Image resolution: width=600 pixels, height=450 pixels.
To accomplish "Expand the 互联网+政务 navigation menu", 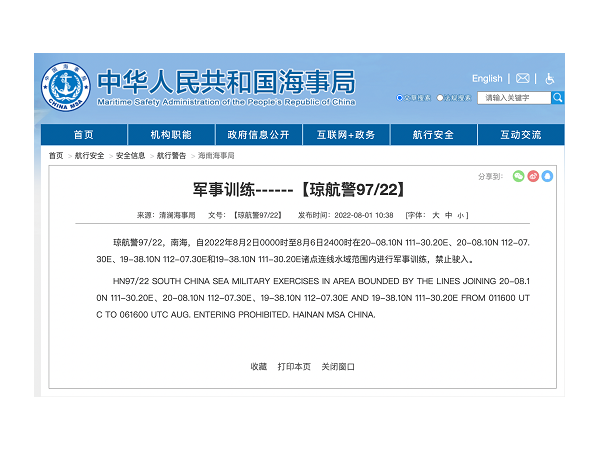I will click(x=345, y=135).
